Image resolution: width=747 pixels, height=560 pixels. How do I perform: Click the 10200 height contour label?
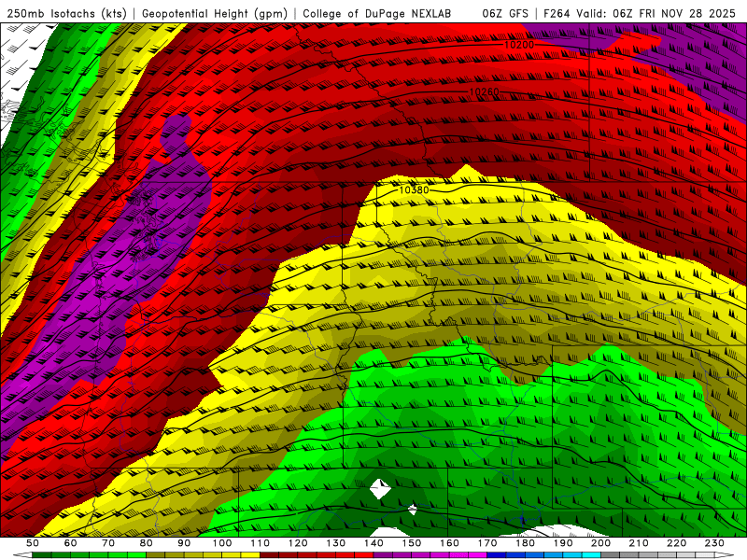pyautogui.click(x=519, y=45)
